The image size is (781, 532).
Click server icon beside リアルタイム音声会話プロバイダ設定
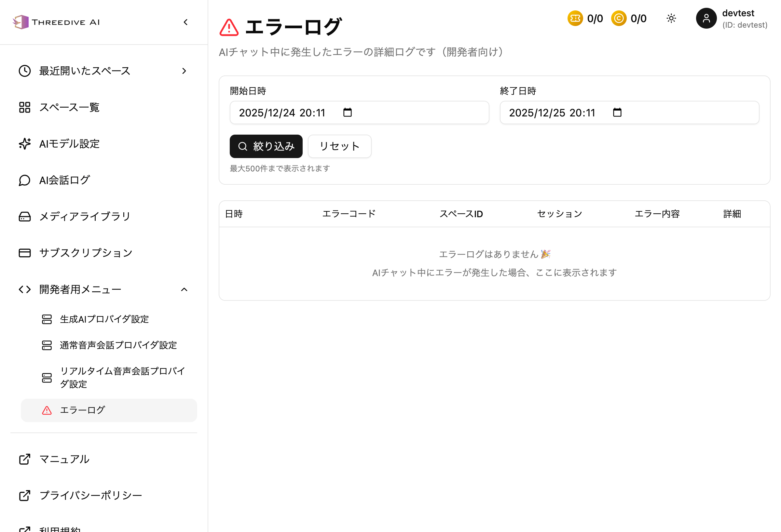pyautogui.click(x=47, y=378)
